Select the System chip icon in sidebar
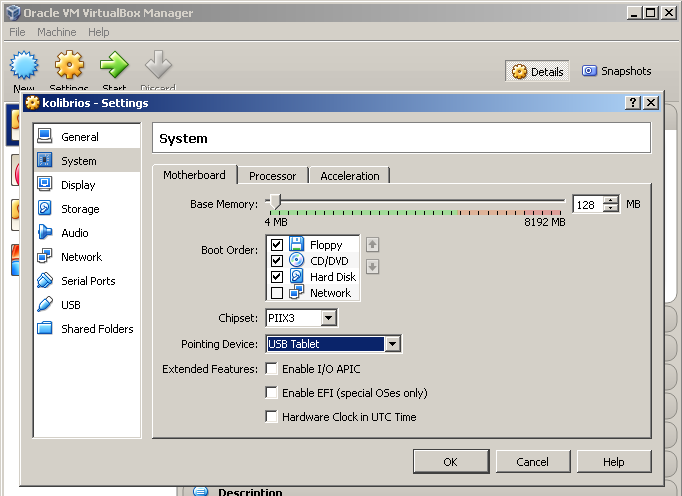682x496 pixels. (44, 160)
